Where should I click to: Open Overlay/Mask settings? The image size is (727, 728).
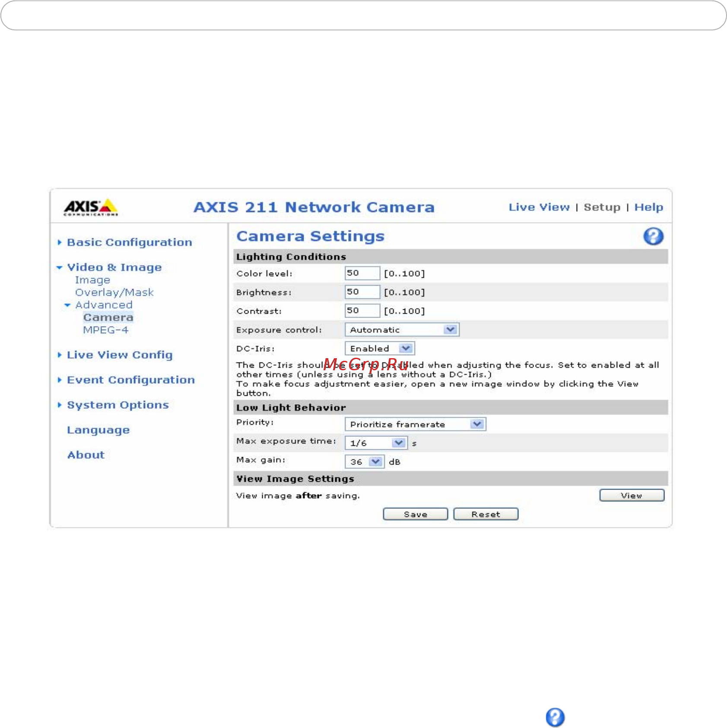coord(114,292)
